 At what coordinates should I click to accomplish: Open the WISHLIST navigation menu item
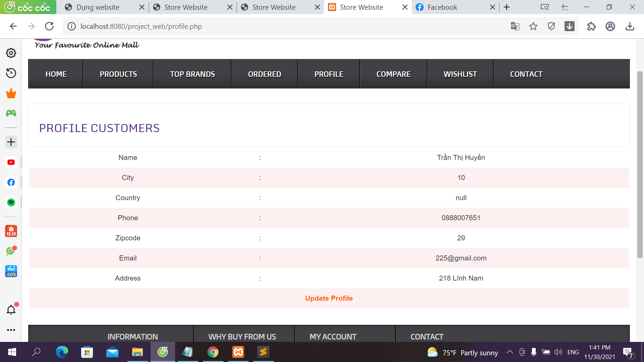coord(460,74)
